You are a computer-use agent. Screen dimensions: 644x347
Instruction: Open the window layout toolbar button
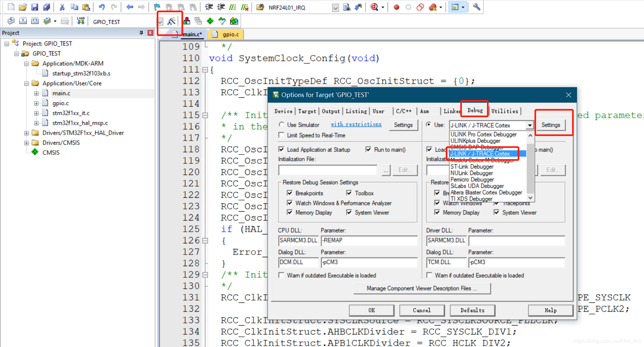click(x=455, y=7)
